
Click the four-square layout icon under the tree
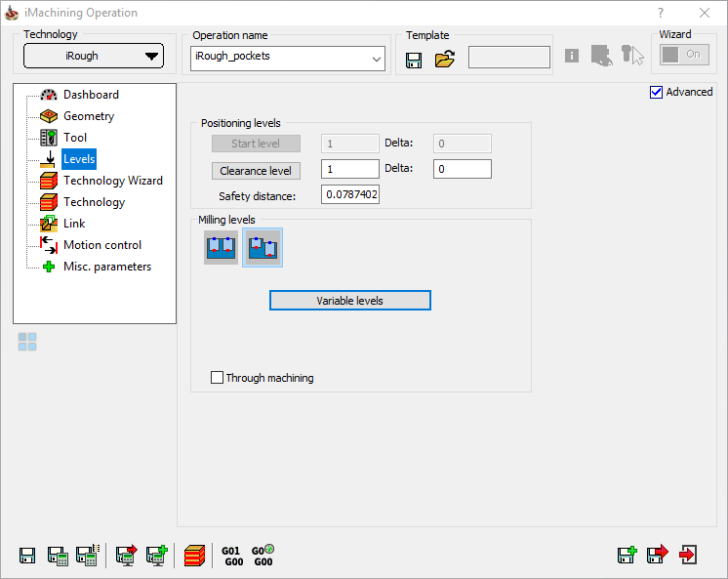point(27,342)
